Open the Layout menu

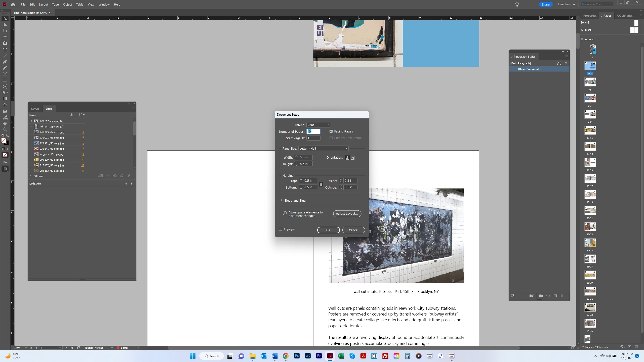[x=43, y=4]
